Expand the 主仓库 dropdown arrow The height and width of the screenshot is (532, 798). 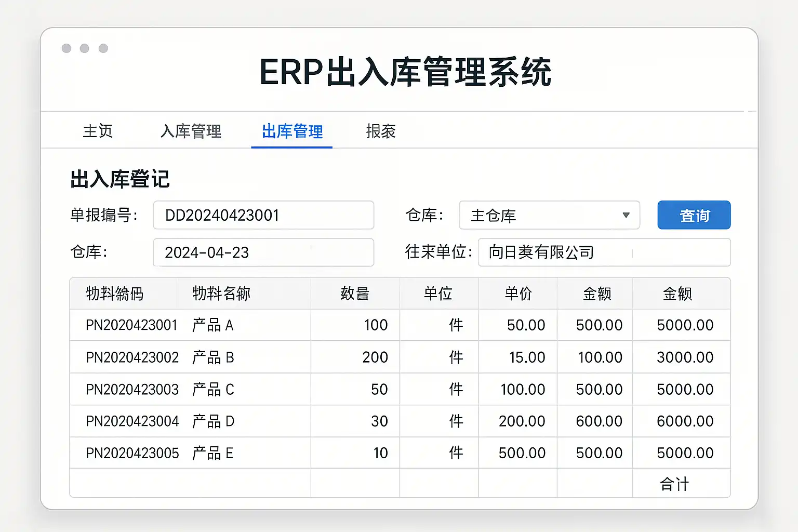626,215
